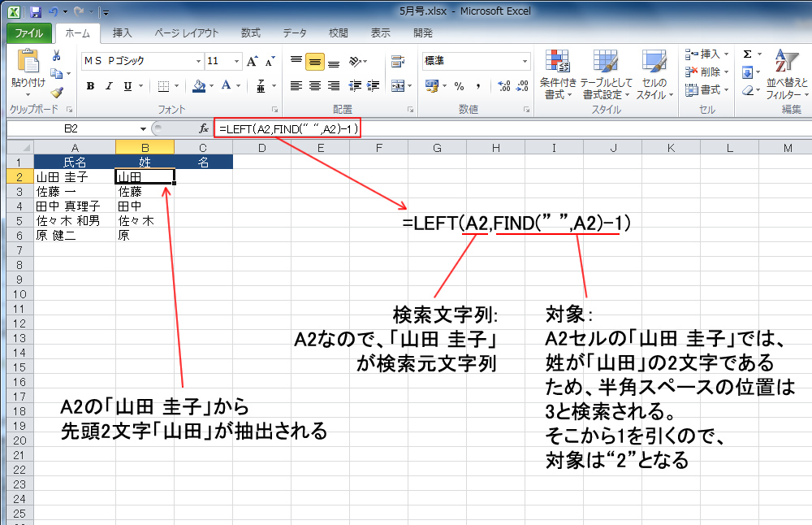Click the Clear eraser icon in editing group
The image size is (812, 525).
(747, 91)
